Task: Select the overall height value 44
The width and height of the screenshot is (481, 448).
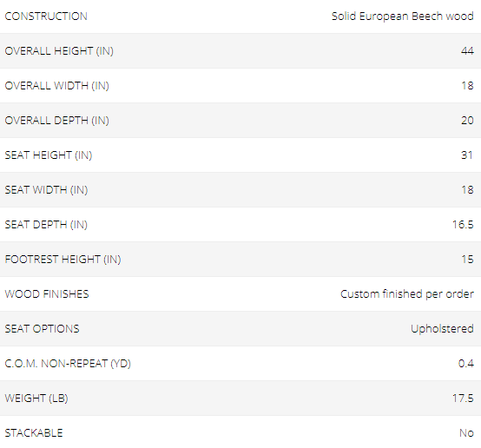Action: [x=467, y=51]
